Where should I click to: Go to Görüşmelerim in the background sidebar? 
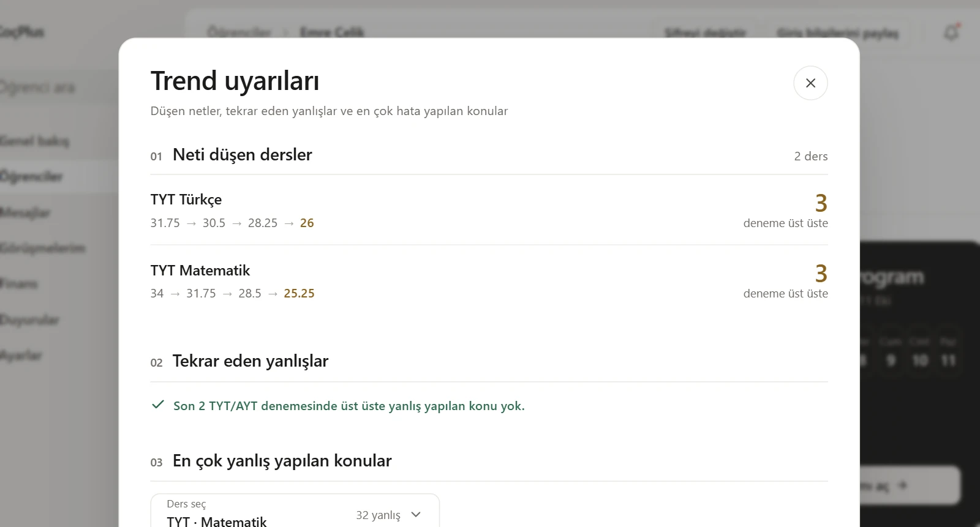pyautogui.click(x=42, y=248)
